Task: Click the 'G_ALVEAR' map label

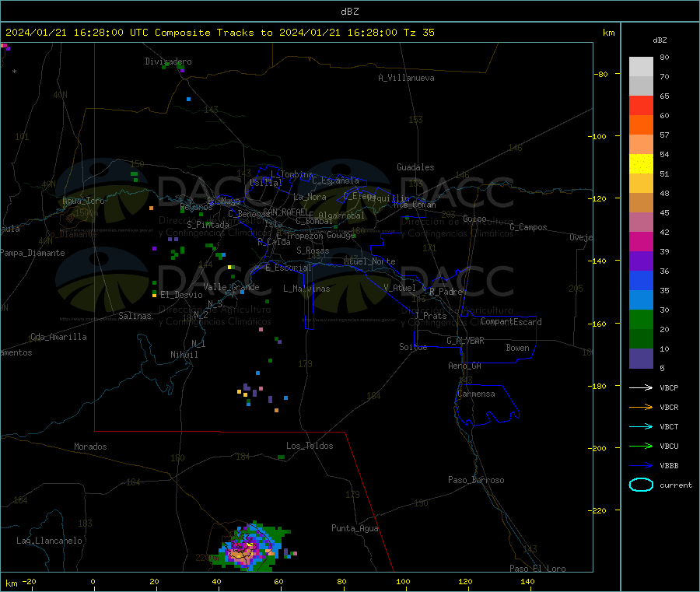Action: tap(465, 341)
